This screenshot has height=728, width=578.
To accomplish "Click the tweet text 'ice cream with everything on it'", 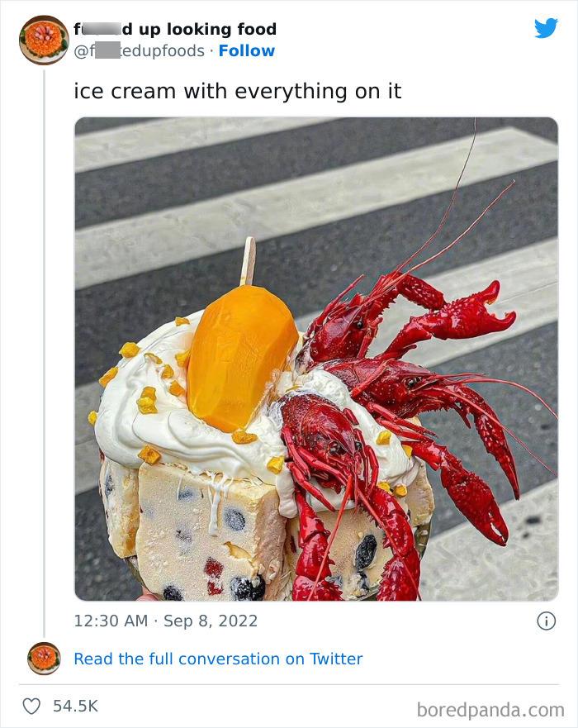I will [x=238, y=91].
